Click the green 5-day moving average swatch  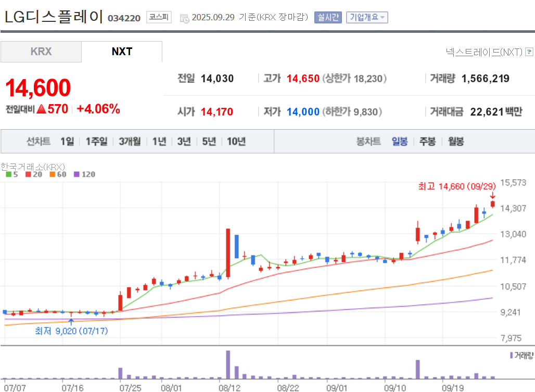coord(8,174)
